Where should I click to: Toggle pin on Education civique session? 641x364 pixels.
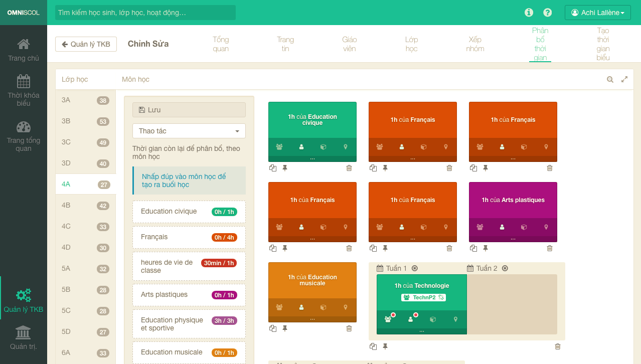click(285, 168)
